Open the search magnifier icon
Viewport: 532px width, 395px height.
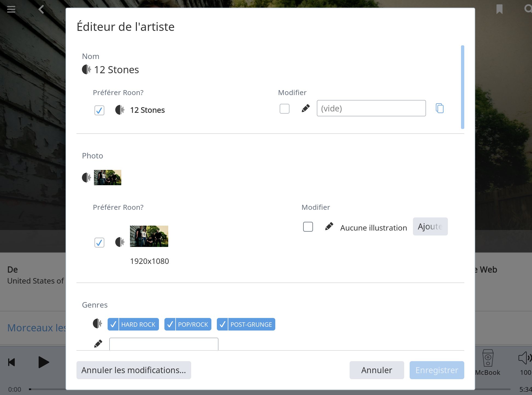tap(528, 9)
